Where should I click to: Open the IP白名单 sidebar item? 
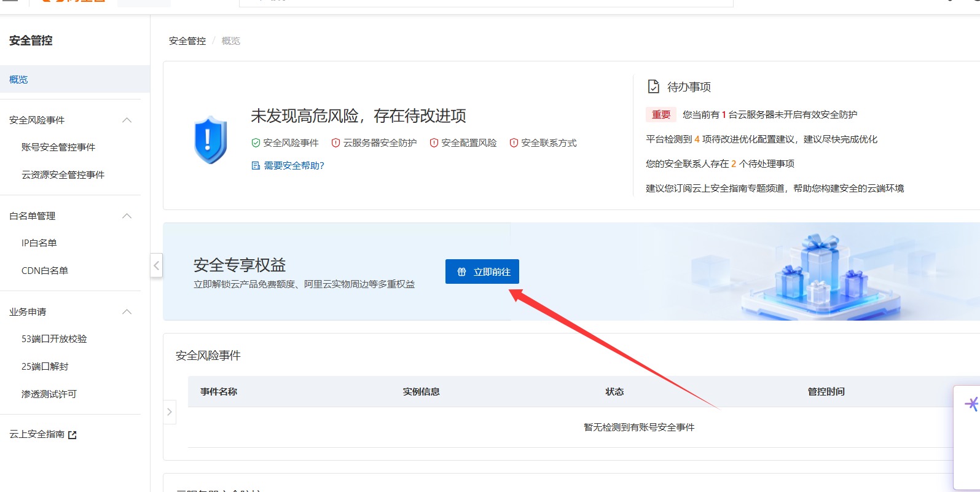coord(39,243)
